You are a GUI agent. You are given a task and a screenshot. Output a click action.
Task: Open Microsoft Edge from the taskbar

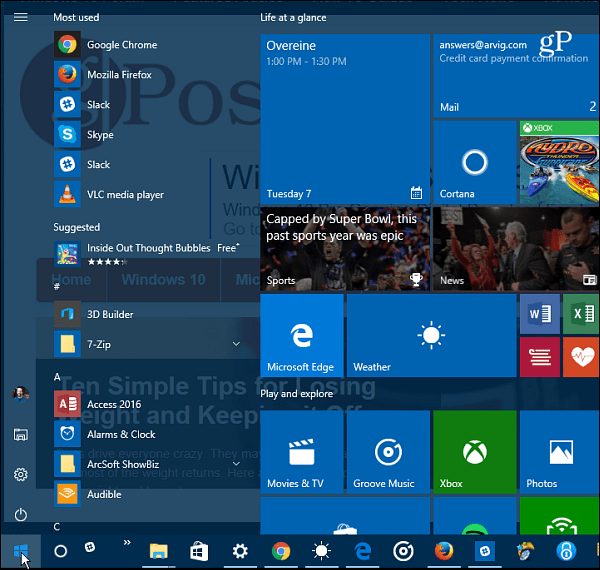[x=362, y=551]
